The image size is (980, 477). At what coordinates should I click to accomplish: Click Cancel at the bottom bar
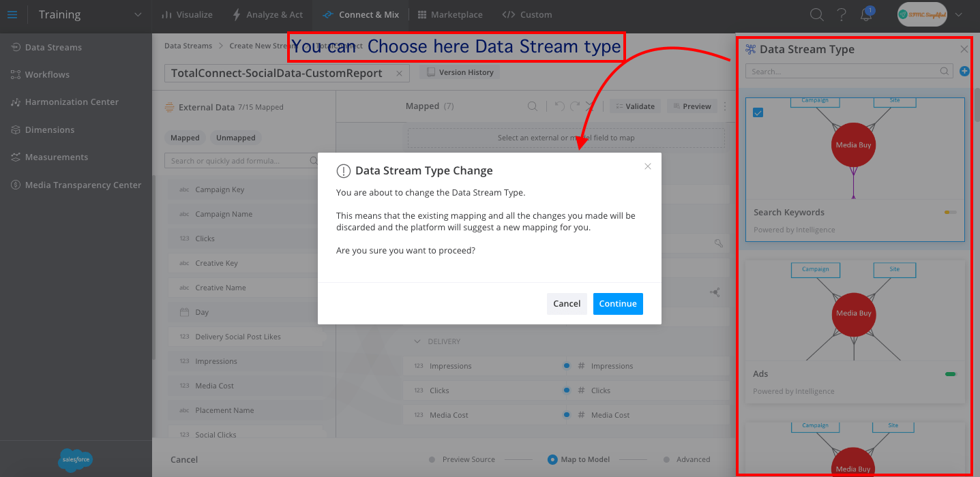(x=184, y=460)
